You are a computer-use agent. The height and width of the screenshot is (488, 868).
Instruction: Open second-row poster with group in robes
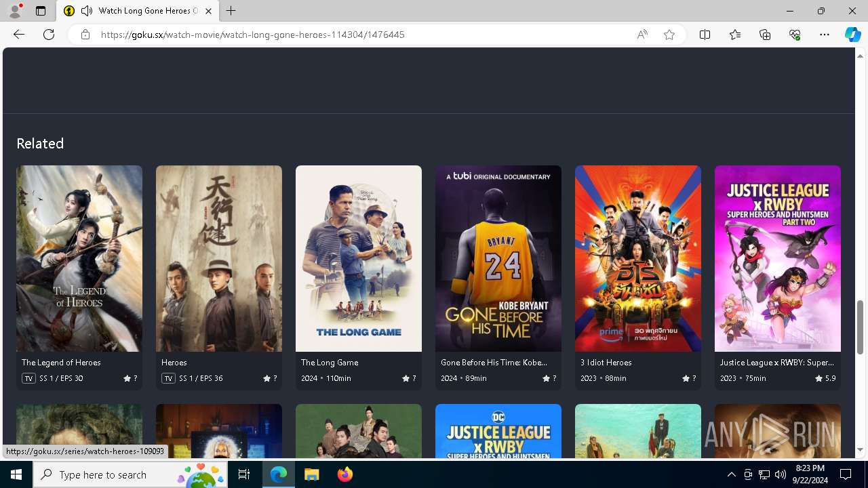pyautogui.click(x=359, y=431)
